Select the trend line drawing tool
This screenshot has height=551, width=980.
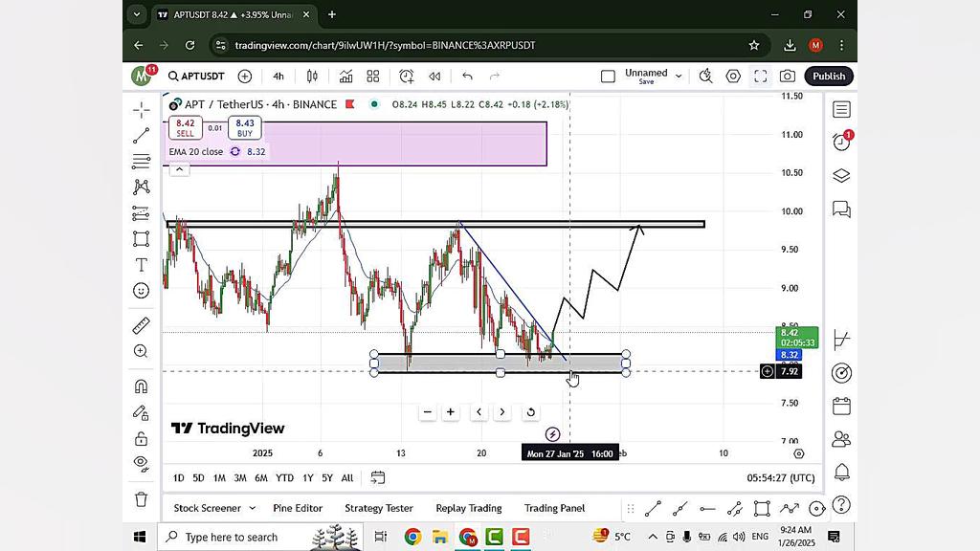tap(142, 136)
